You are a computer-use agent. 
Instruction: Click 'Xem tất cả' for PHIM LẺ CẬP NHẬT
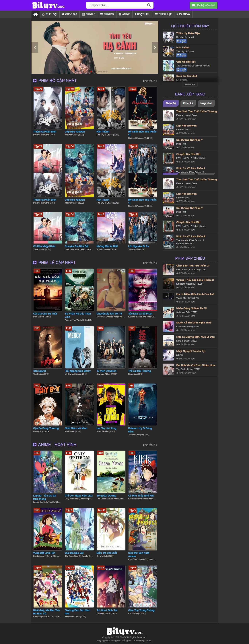150,263
